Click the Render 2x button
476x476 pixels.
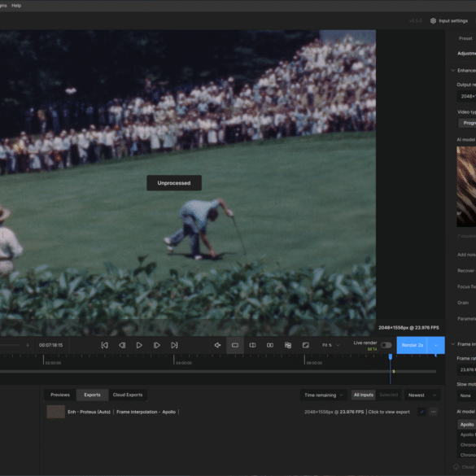(x=412, y=345)
